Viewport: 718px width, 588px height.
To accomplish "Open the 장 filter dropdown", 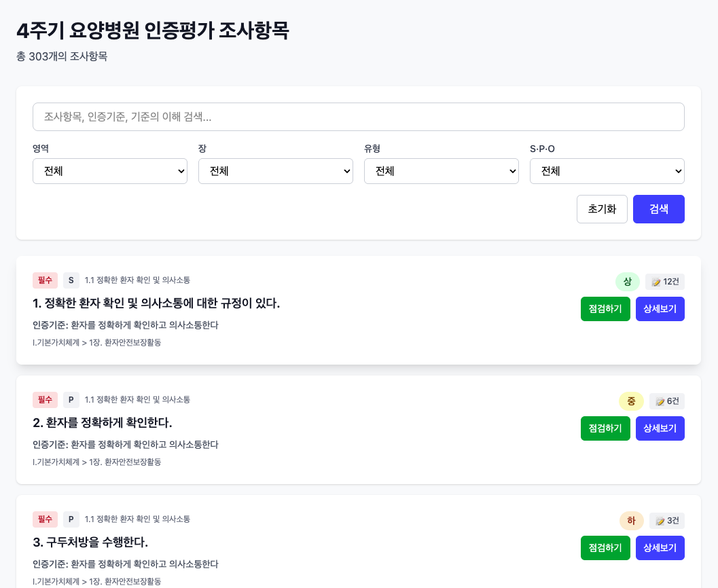I will pyautogui.click(x=276, y=171).
